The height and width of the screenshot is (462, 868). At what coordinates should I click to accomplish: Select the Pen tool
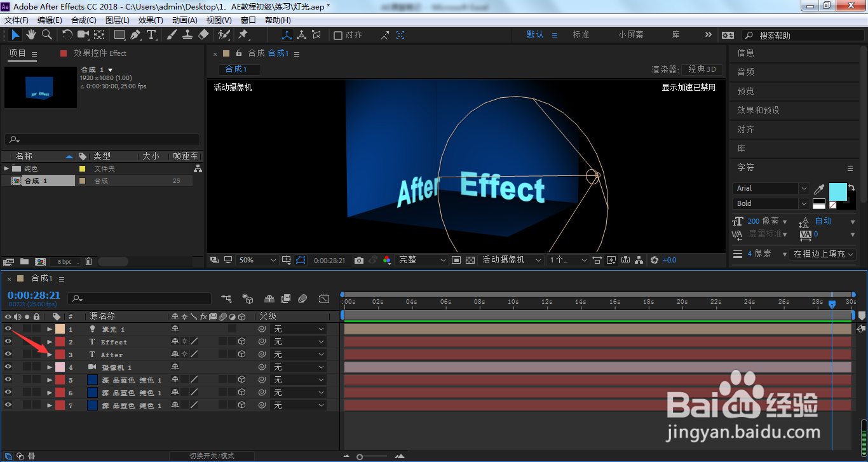coord(135,35)
